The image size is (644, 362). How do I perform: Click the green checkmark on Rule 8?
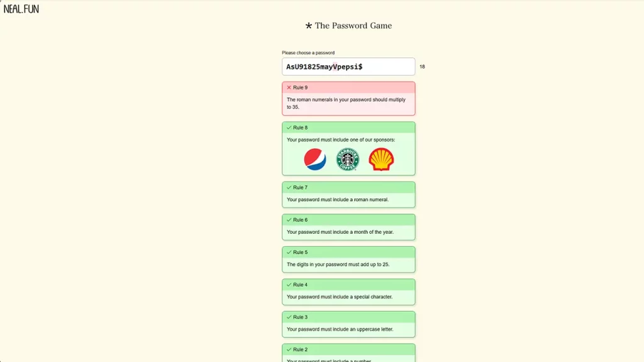(289, 128)
